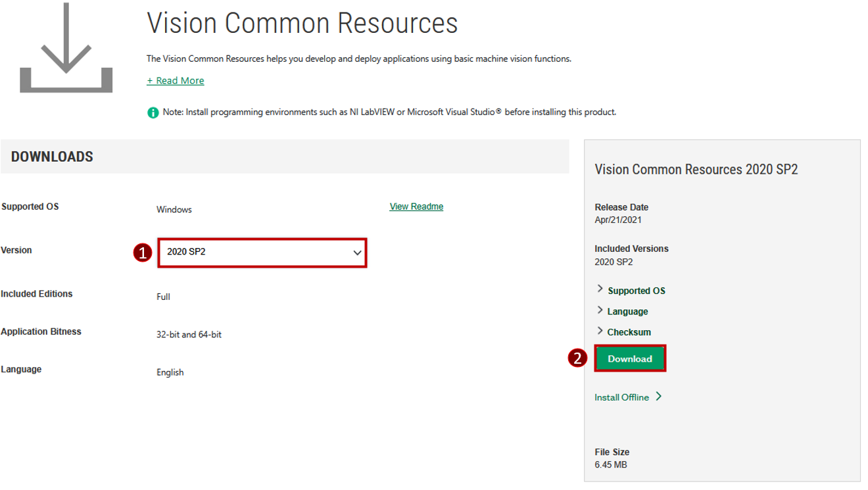This screenshot has width=868, height=490.
Task: Expand the Supported OS section
Action: 636,290
